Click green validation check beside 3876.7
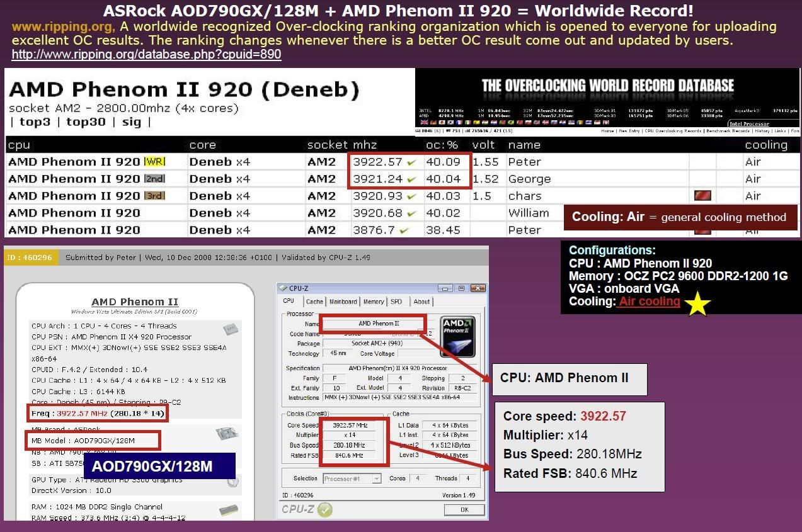Screen dimensions: 802x532 403,230
